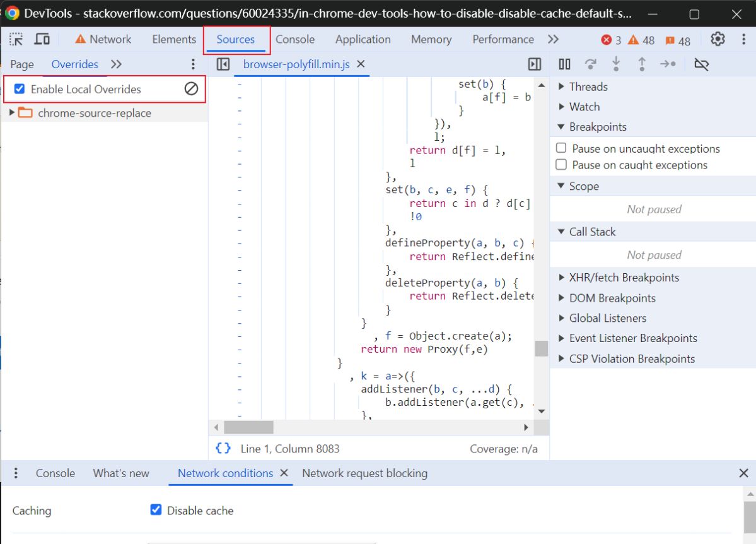Click the pretty print braces icon

click(223, 449)
